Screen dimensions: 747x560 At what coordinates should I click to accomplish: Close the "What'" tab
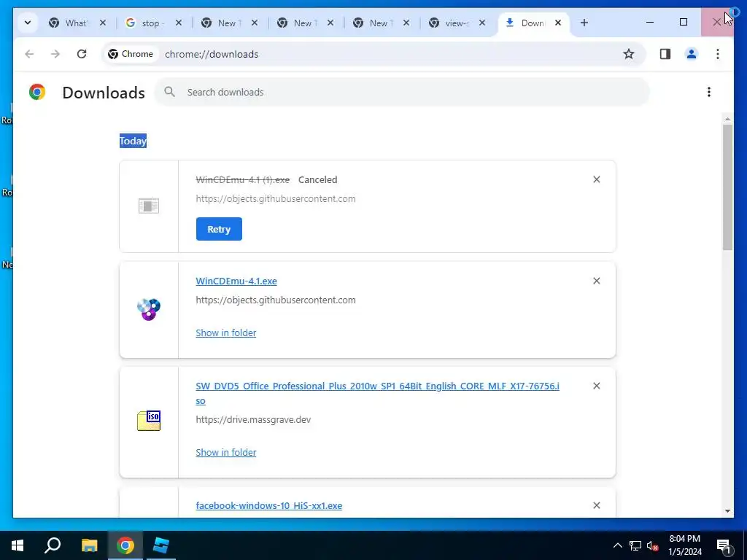103,23
